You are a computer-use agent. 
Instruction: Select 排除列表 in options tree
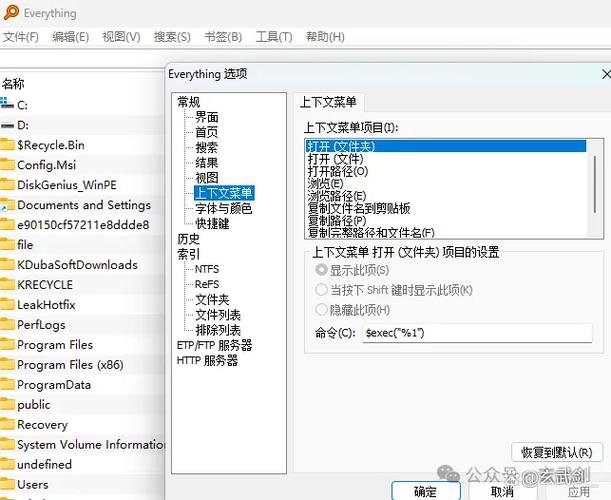tap(218, 330)
